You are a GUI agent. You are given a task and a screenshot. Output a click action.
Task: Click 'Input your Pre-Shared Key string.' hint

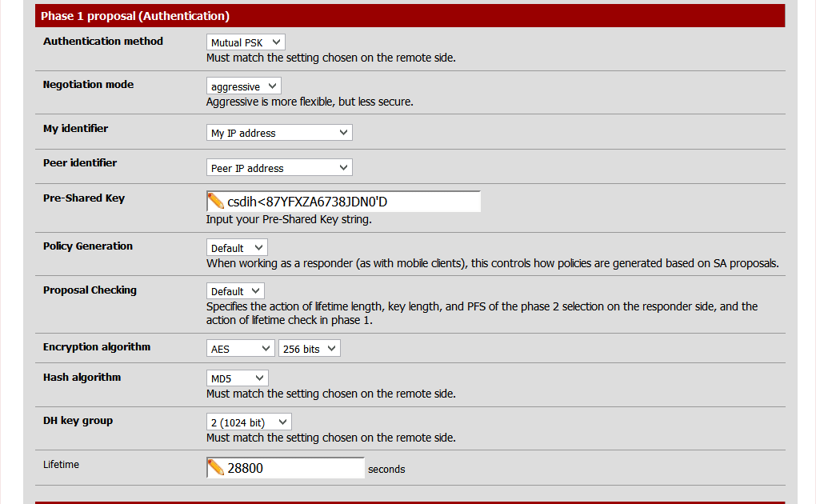click(289, 219)
